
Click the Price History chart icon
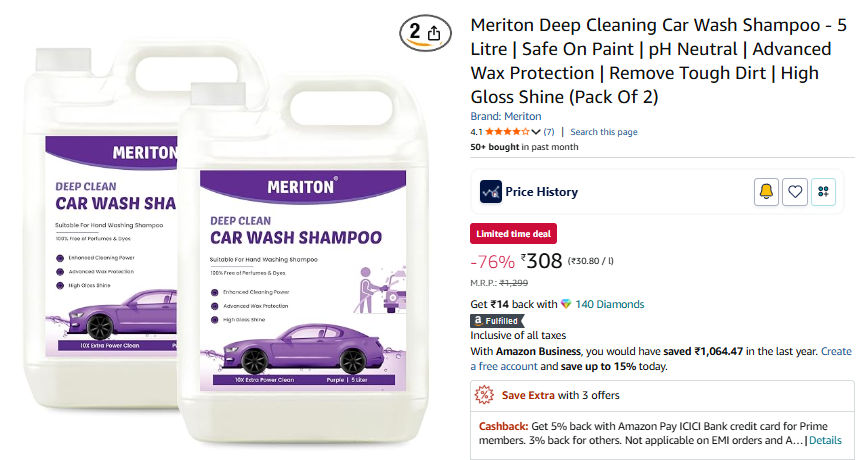tap(490, 192)
